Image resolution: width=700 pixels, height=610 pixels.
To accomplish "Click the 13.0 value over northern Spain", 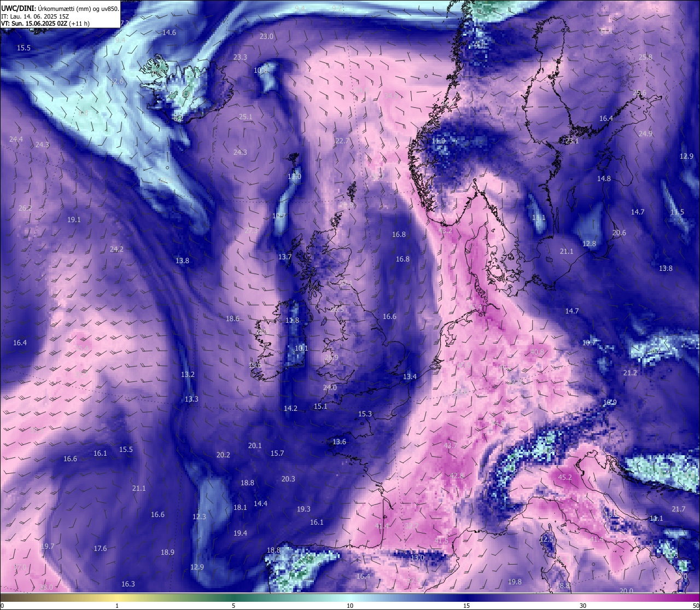I will 417,557.
